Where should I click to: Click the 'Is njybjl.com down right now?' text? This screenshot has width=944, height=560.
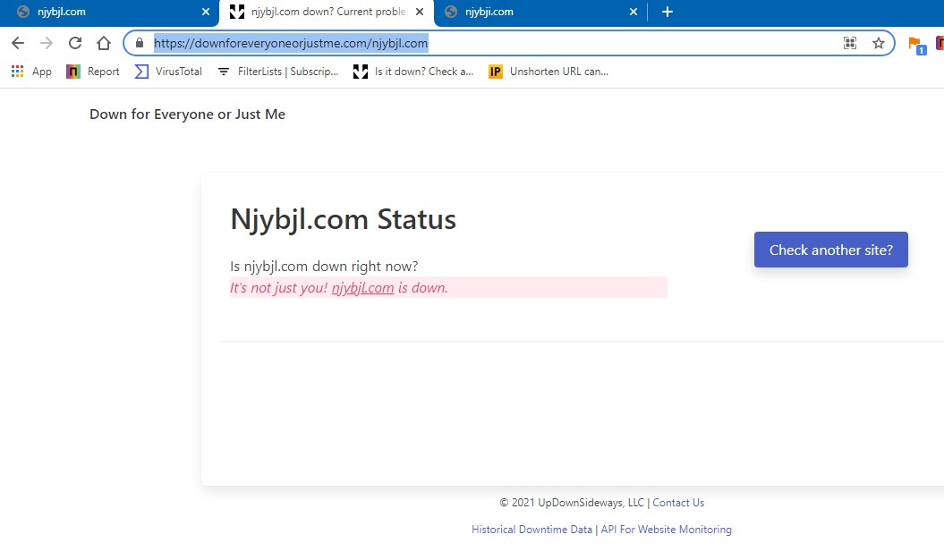[x=324, y=267]
